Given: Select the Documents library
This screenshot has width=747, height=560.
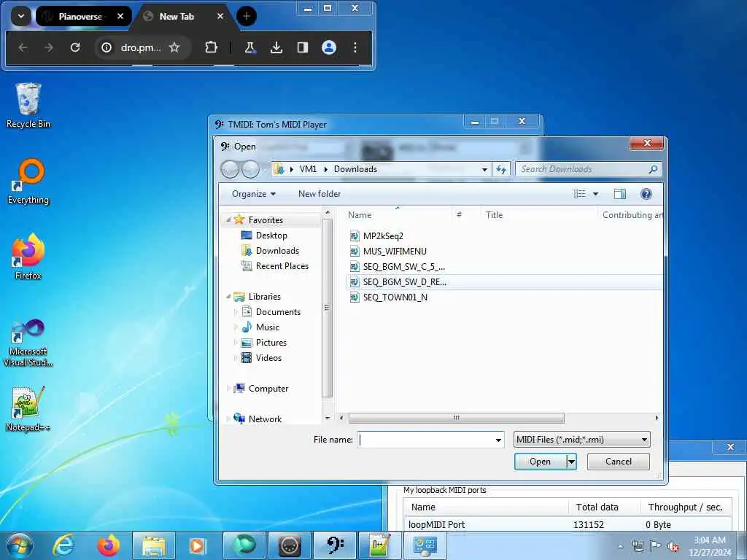Looking at the screenshot, I should coord(278,312).
